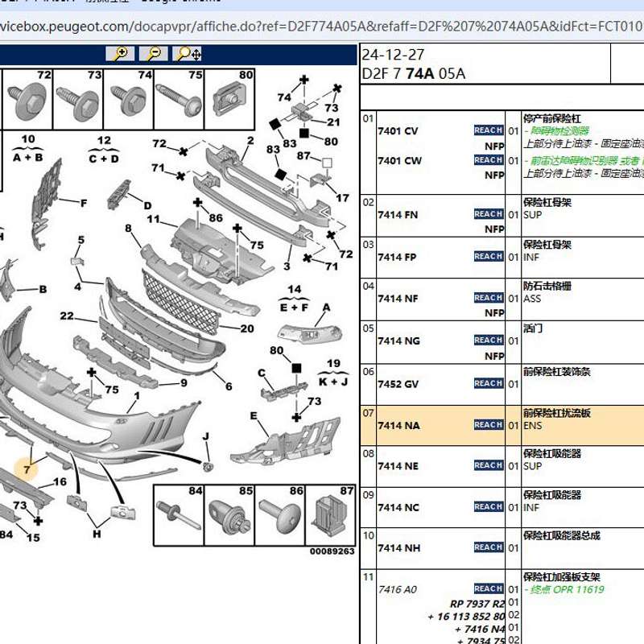Viewport: 644px width, 644px height.
Task: Click callout number 22 in diagram
Action: click(67, 316)
